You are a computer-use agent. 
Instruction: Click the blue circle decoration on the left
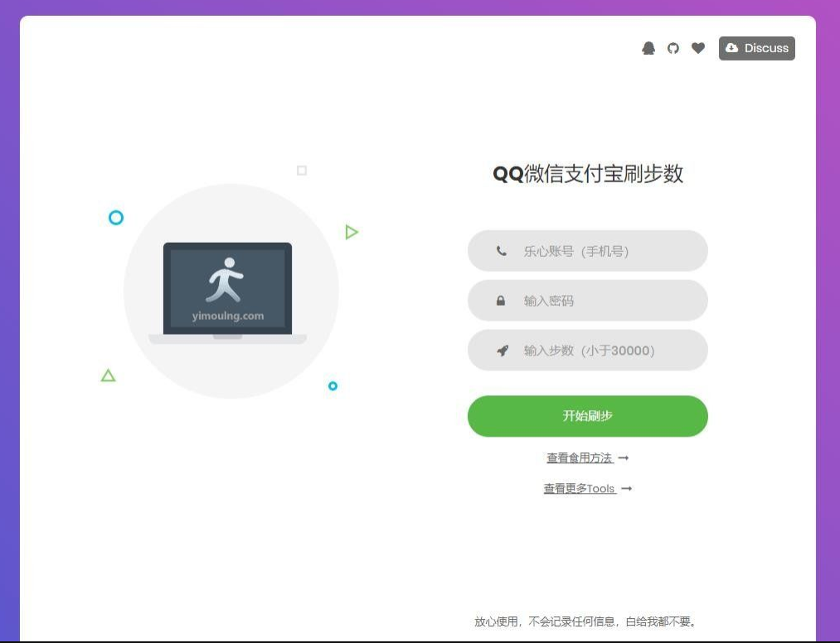tap(115, 217)
